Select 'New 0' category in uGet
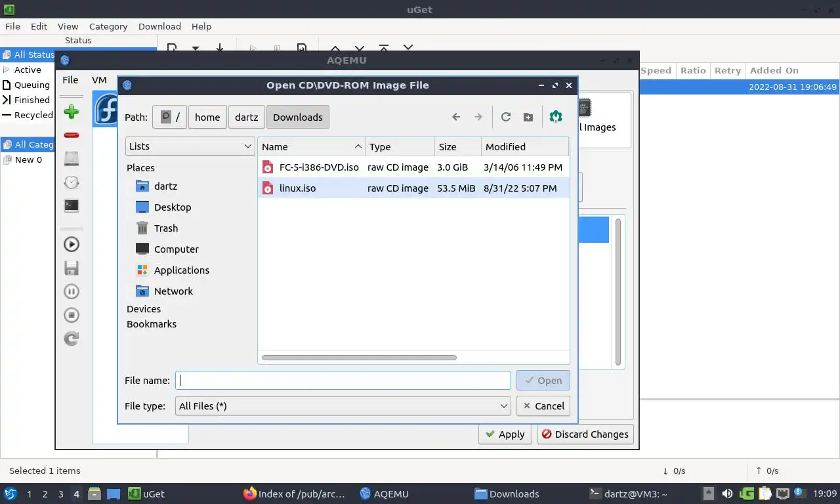The width and height of the screenshot is (840, 504). point(28,159)
